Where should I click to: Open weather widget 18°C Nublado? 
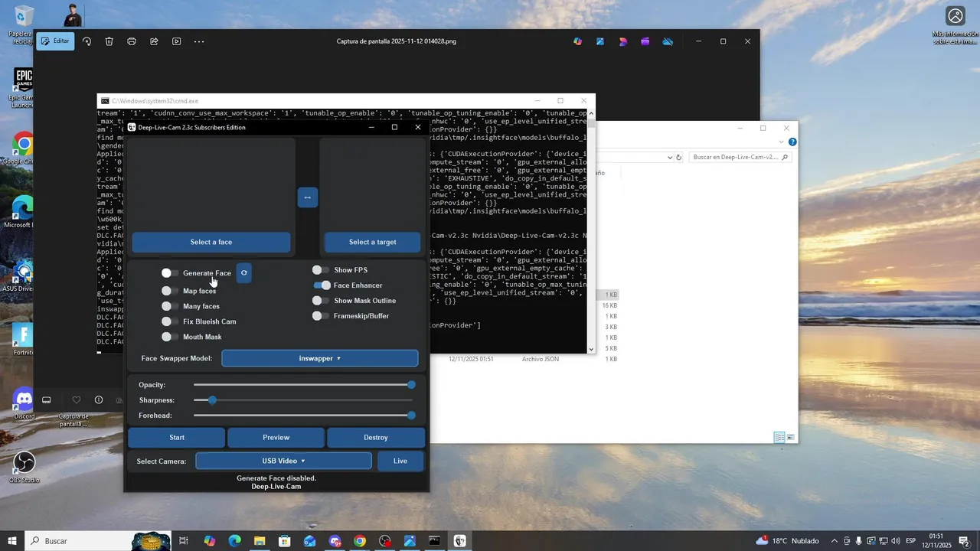[x=787, y=541]
